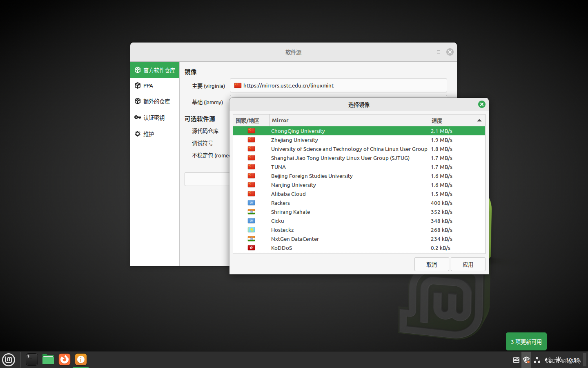Click the Kazakhstan flag beside Hoster.kz
The height and width of the screenshot is (368, 588).
[251, 230]
